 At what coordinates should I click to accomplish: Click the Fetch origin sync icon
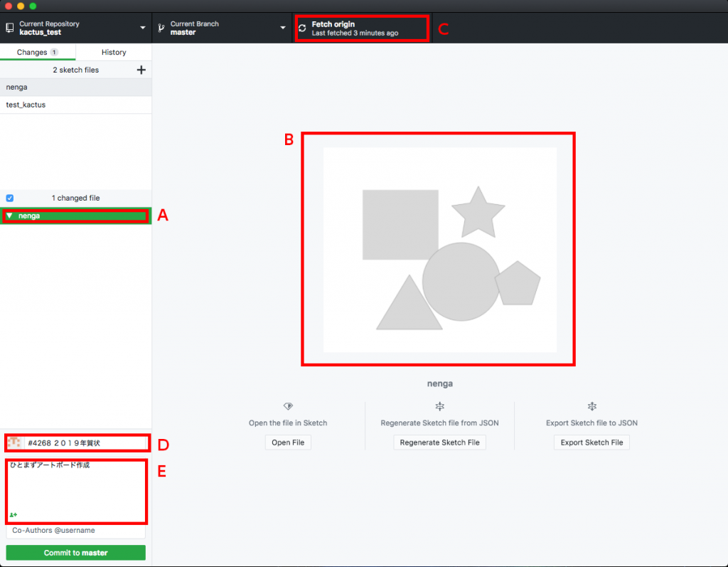pos(302,28)
